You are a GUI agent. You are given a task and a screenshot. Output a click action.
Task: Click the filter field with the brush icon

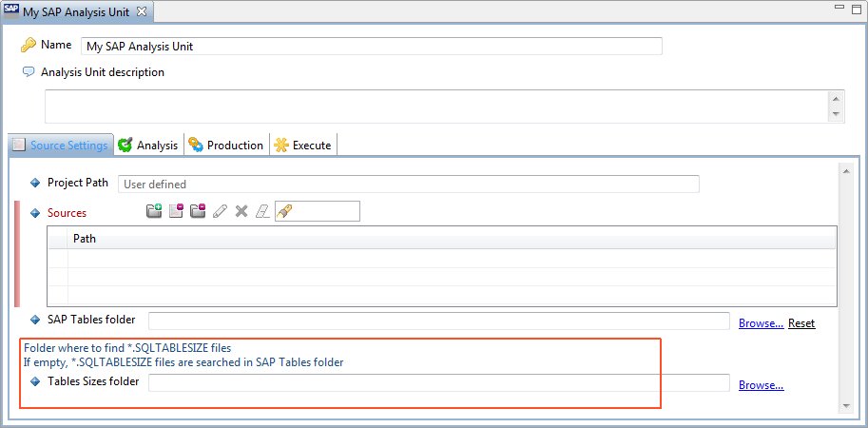pyautogui.click(x=318, y=211)
